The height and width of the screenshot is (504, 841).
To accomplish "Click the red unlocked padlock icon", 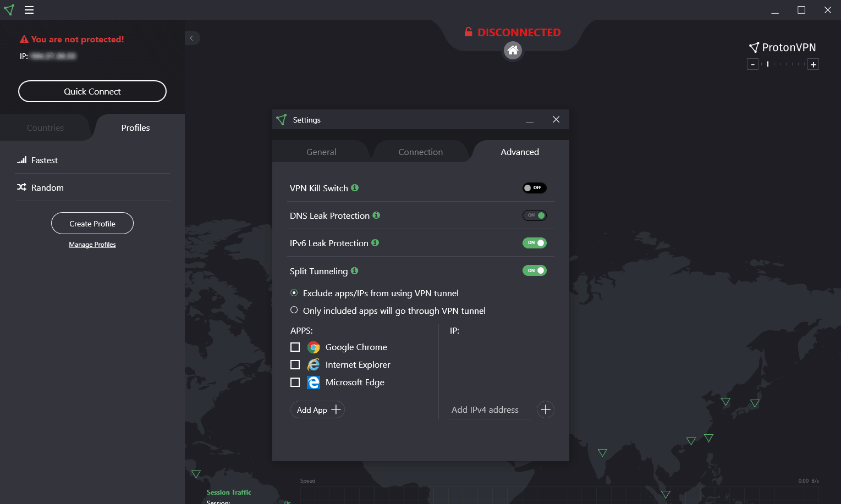I will click(468, 32).
